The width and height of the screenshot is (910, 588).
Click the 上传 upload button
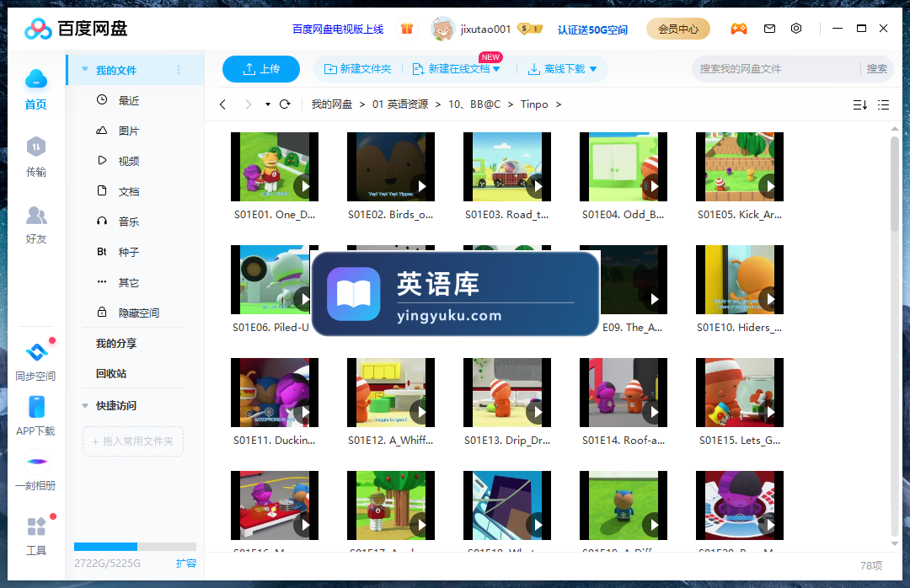click(261, 69)
